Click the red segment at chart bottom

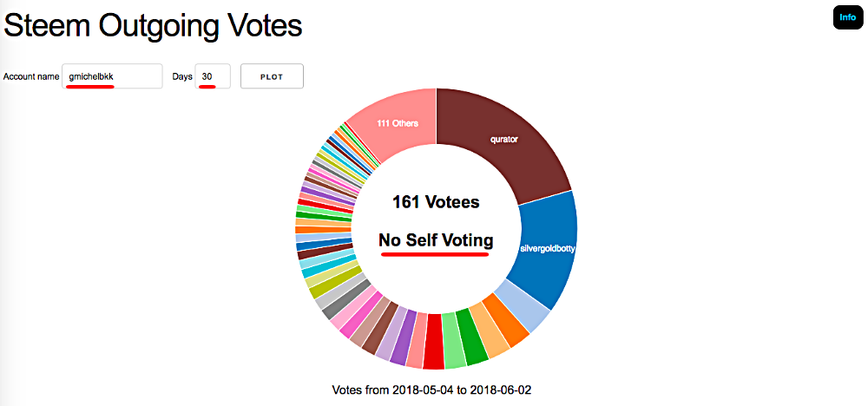[x=433, y=341]
